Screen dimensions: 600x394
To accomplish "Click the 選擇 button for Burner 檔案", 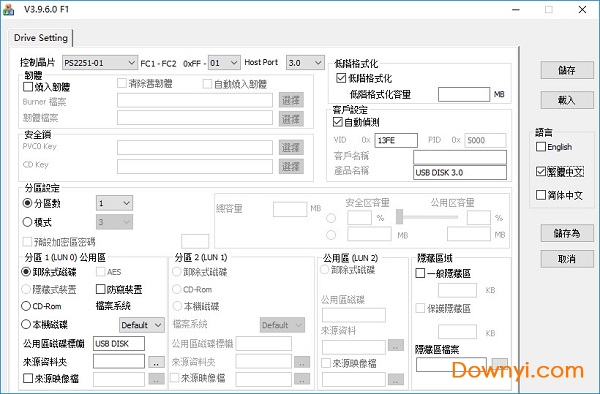I will click(291, 100).
